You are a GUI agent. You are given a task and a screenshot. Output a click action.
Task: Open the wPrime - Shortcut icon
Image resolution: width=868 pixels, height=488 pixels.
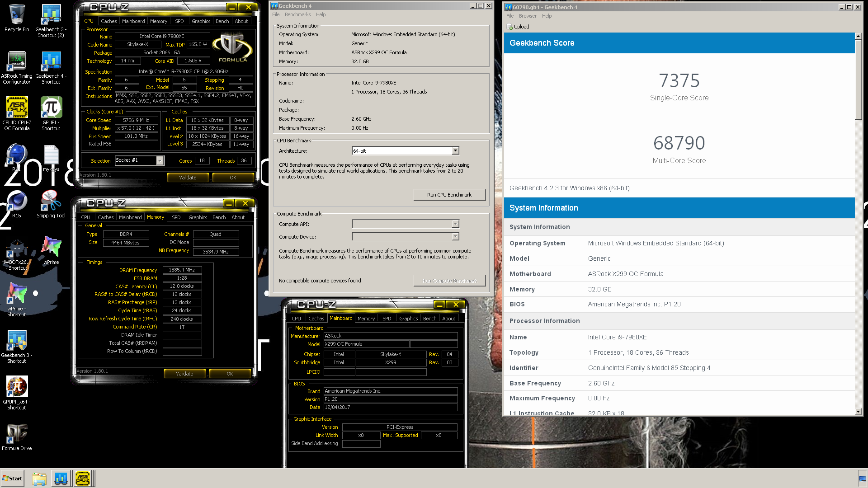(17, 300)
